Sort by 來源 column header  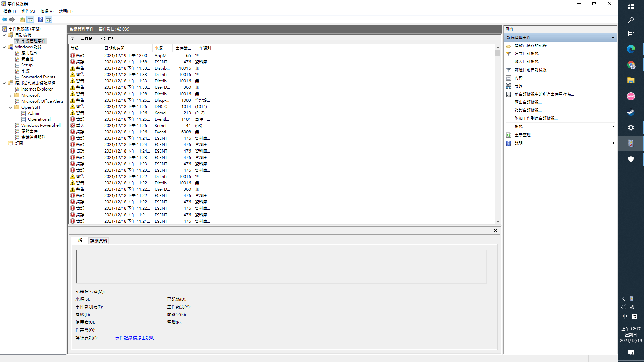162,48
